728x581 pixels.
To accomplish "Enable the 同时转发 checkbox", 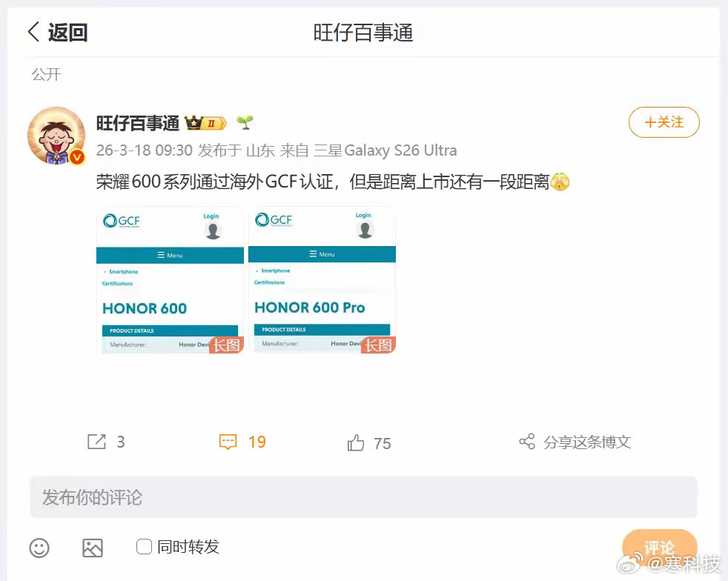I will click(x=144, y=547).
